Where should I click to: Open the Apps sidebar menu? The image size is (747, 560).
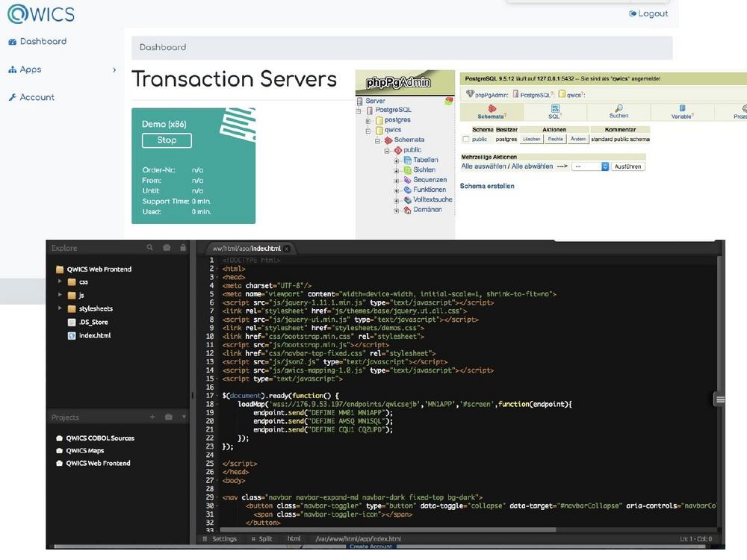tap(25, 69)
